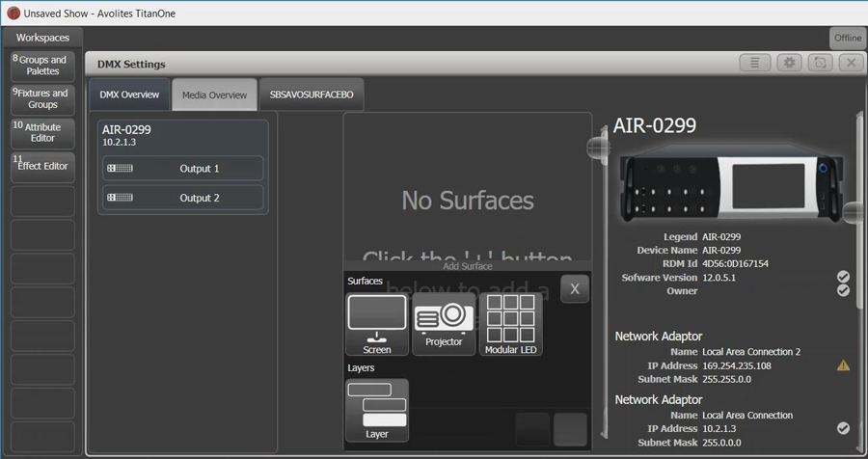Close the Add Surface popup with X
The width and height of the screenshot is (868, 459).
[575, 289]
